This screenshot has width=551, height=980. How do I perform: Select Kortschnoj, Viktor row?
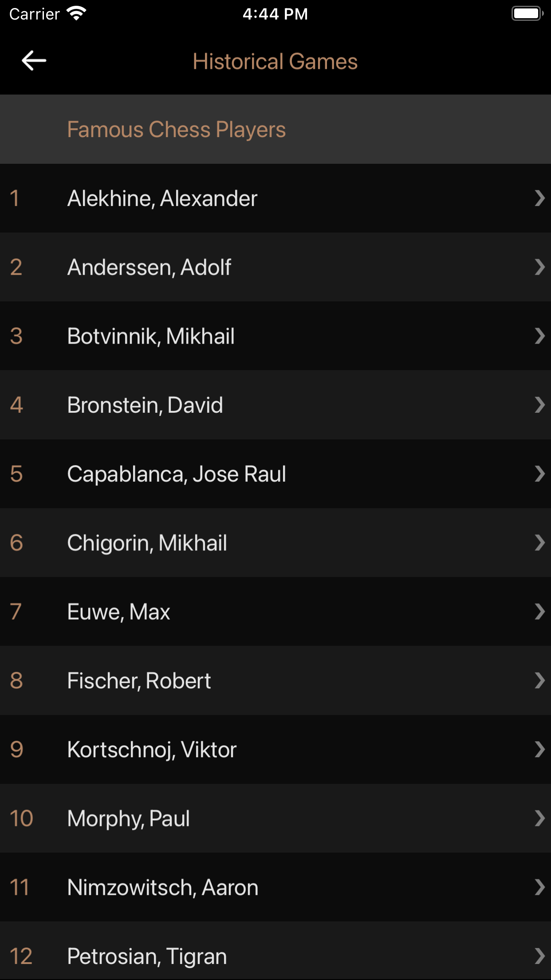click(x=275, y=749)
